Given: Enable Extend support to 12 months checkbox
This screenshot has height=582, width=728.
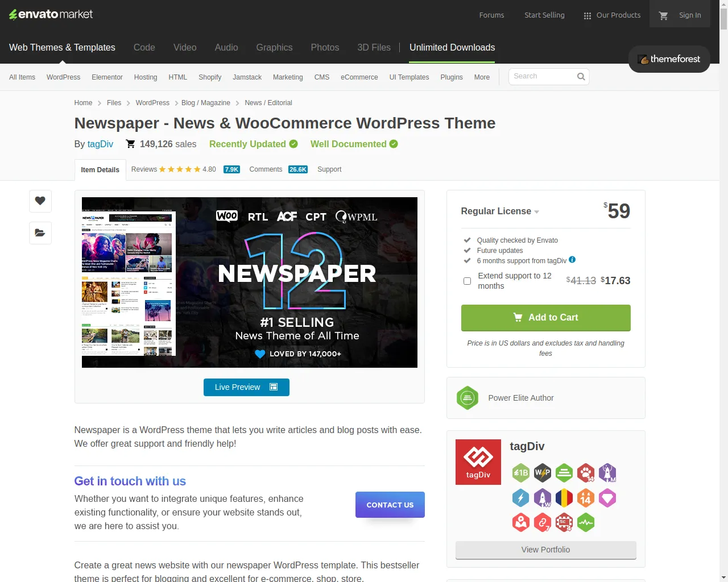Looking at the screenshot, I should point(467,281).
